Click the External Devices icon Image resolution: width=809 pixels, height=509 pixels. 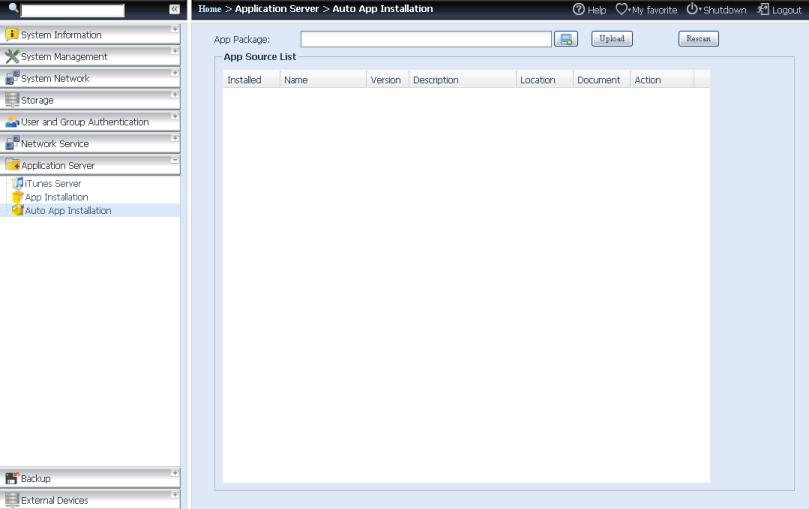[x=12, y=500]
